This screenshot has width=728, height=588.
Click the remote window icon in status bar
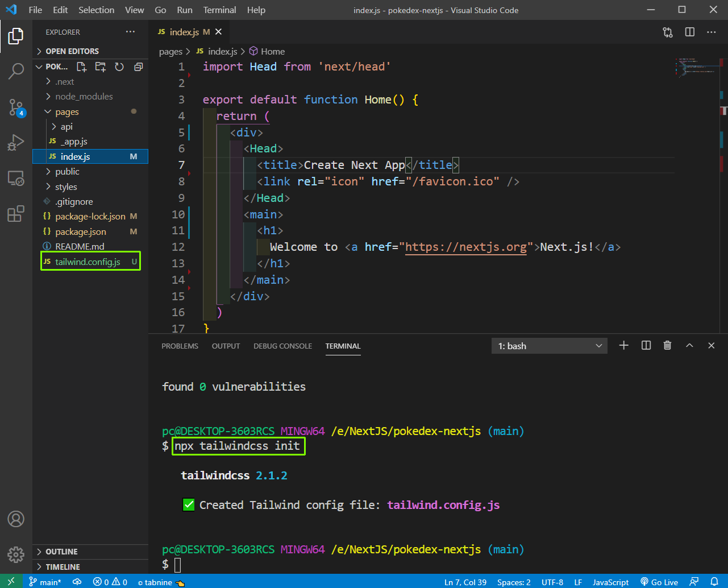click(11, 582)
